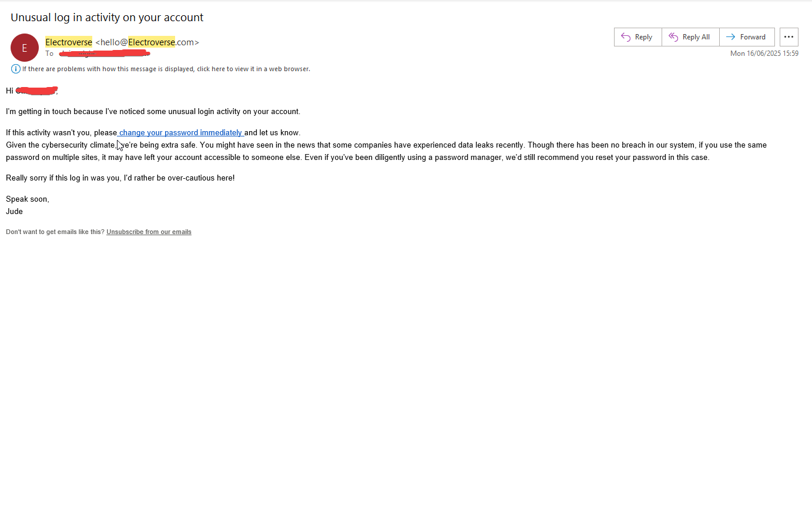Click the hello@Electroverse.com sender address
This screenshot has width=812, height=531.
tap(147, 42)
